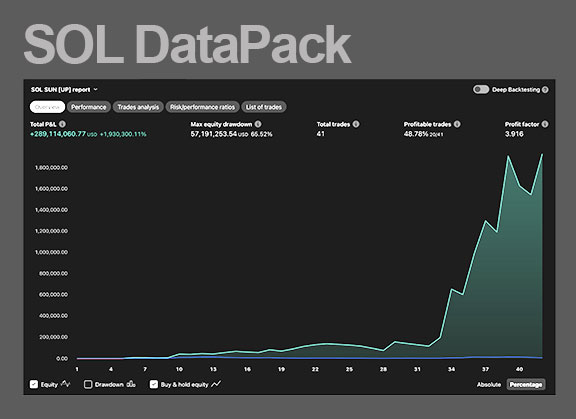The image size is (576, 419).
Task: Click the 48.78% profitable trades value
Action: (416, 134)
